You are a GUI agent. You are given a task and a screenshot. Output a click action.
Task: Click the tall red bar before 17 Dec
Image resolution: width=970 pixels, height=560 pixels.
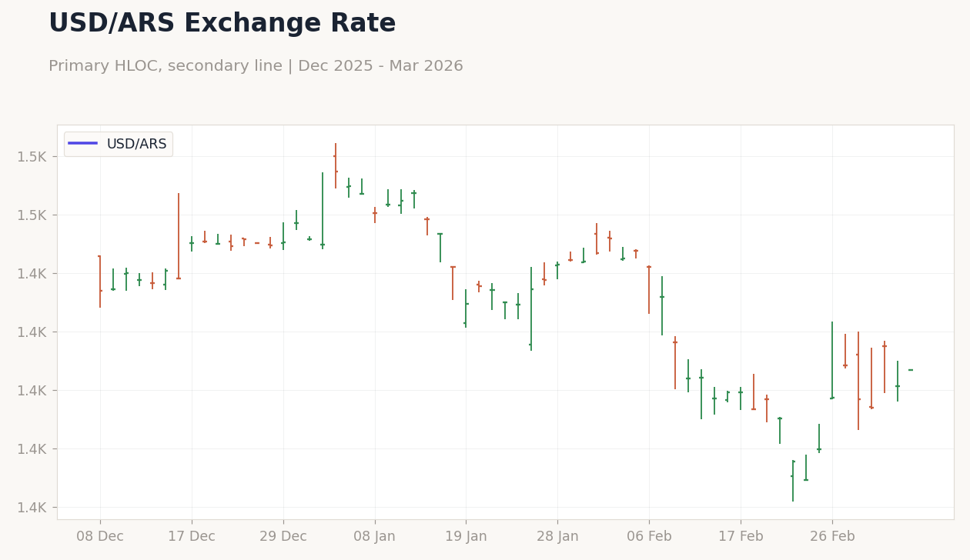[x=179, y=236]
